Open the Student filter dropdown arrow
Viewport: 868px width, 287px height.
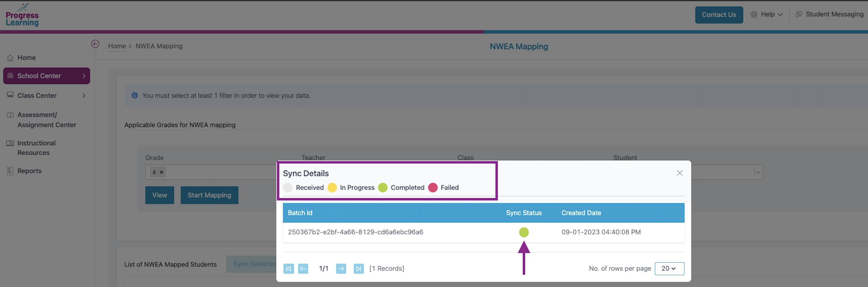tap(758, 172)
